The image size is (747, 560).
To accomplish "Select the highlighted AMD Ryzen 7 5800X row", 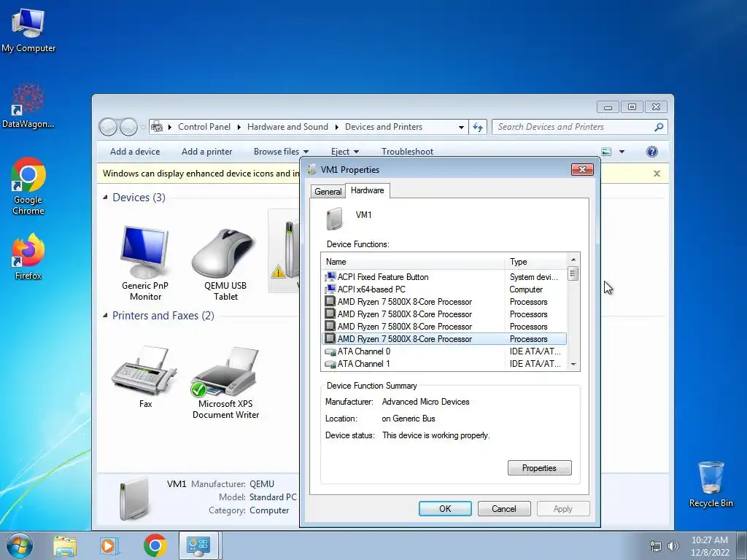I will (444, 339).
